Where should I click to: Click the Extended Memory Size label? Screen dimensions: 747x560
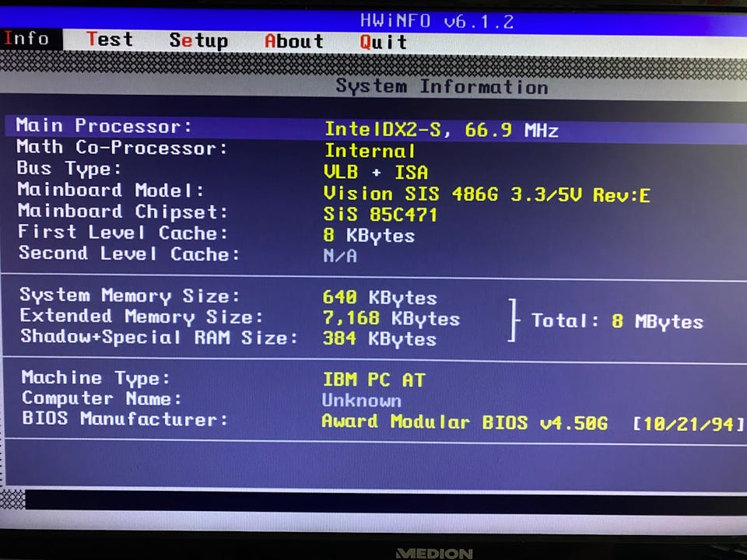142,317
